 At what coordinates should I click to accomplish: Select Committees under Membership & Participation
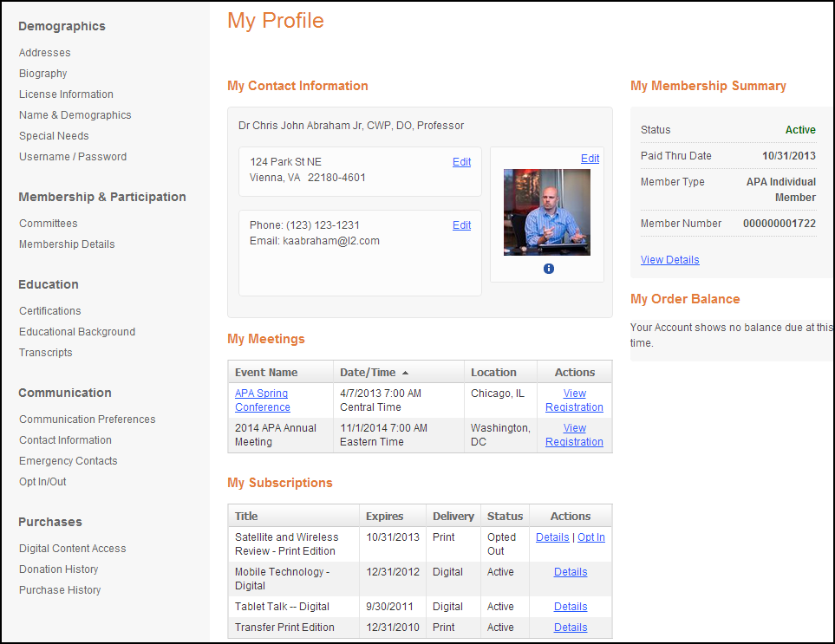pos(48,224)
